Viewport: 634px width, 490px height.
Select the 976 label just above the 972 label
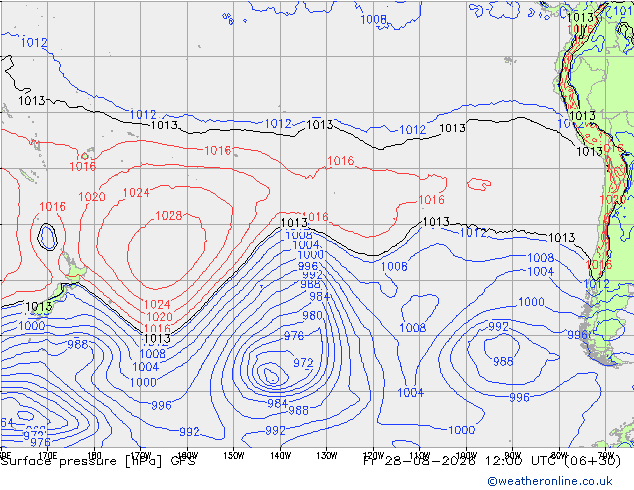pyautogui.click(x=294, y=336)
